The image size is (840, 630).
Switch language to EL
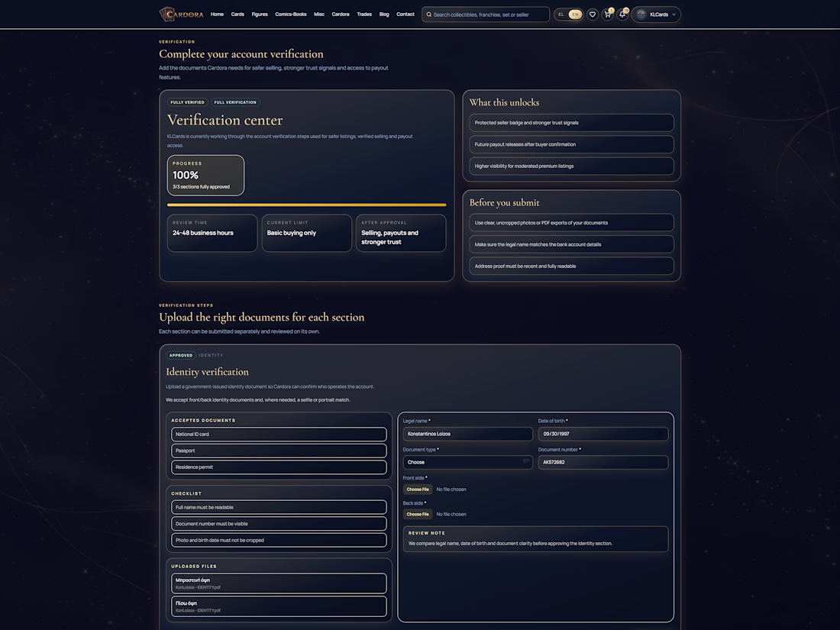[x=561, y=15]
